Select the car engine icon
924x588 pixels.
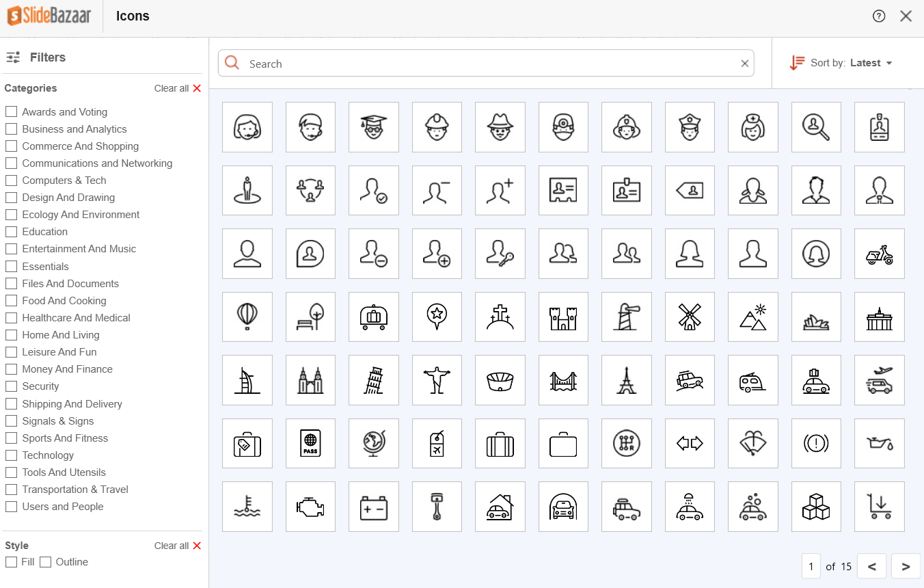click(x=310, y=507)
